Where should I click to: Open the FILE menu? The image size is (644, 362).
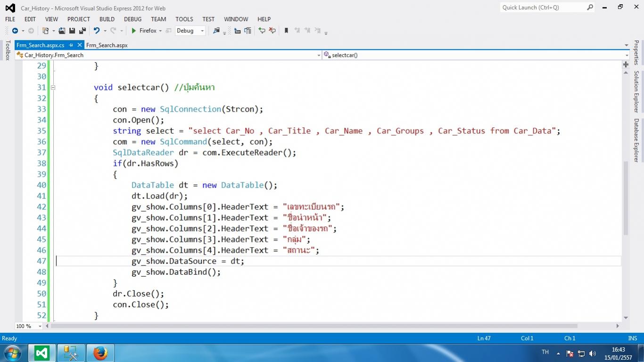[x=10, y=19]
